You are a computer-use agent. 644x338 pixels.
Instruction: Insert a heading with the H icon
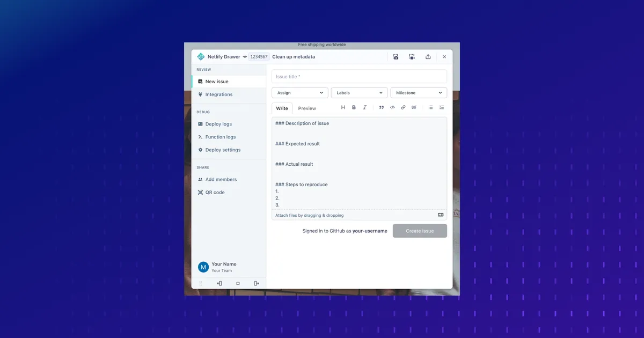[x=343, y=107]
